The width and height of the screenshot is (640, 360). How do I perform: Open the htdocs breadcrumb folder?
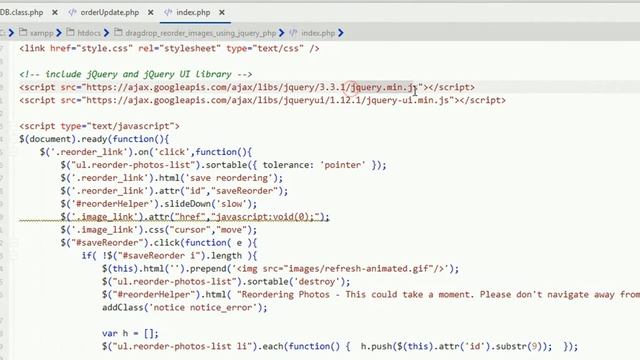(89, 33)
